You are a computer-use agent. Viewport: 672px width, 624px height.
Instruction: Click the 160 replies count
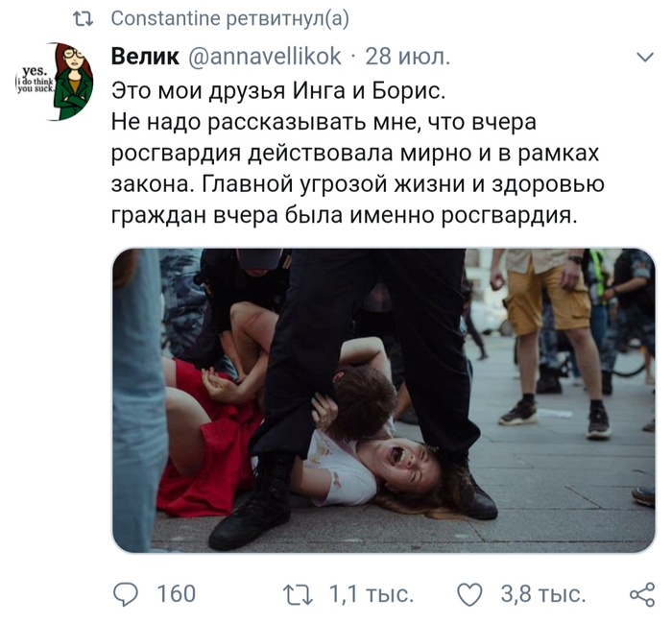coord(176,594)
